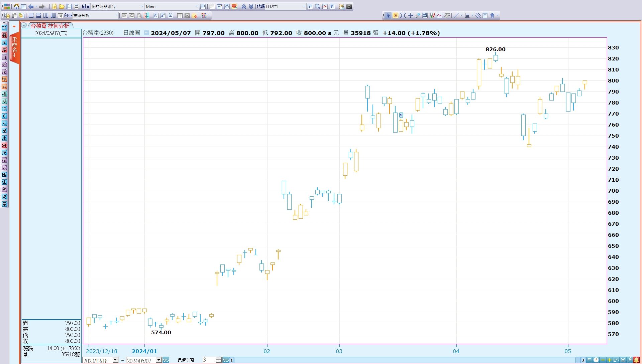Click the clock icon in bottom bar
642x364 pixels.
(596, 360)
